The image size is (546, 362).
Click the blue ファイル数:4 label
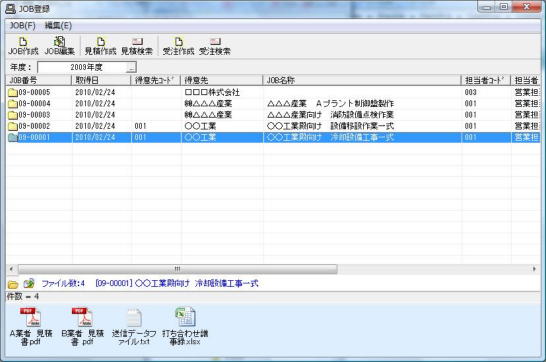click(63, 283)
